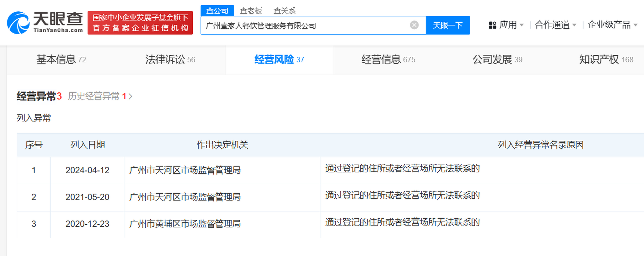Select the 查公司 search tab
Image resolution: width=644 pixels, height=256 pixels.
(217, 11)
